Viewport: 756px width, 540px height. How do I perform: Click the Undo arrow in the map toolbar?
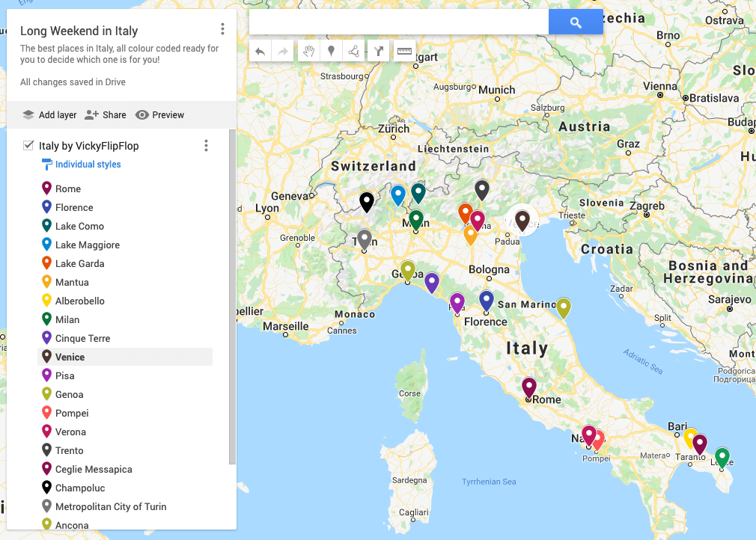(x=261, y=50)
